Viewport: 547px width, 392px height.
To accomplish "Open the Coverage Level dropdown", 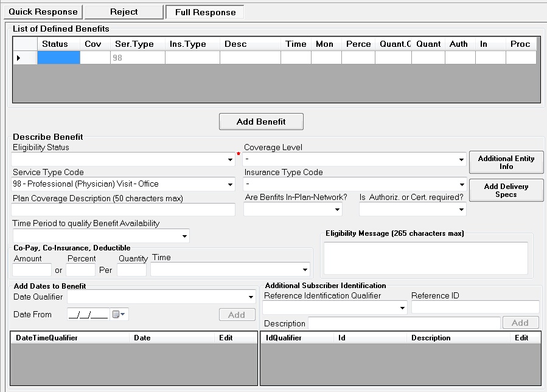I will (462, 160).
